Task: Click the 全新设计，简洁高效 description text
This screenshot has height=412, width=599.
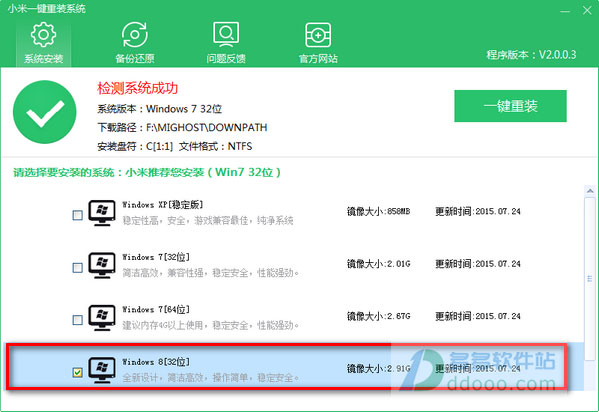Action: 210,378
